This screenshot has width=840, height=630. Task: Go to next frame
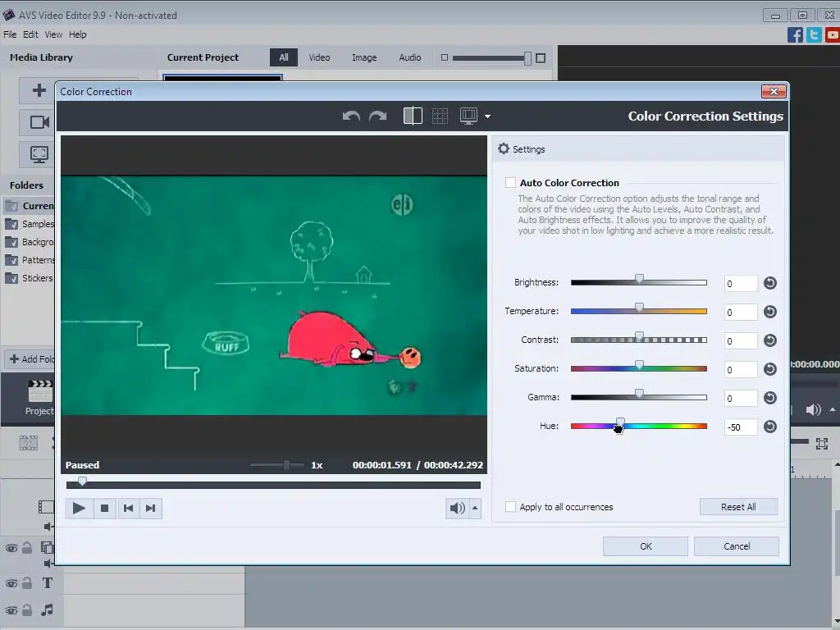pos(151,509)
